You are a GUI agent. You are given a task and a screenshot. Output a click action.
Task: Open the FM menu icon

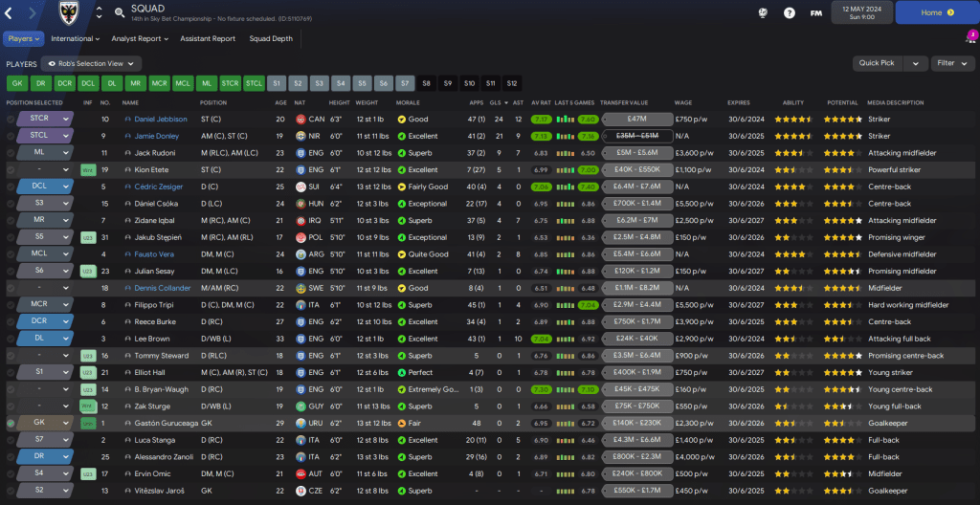816,13
